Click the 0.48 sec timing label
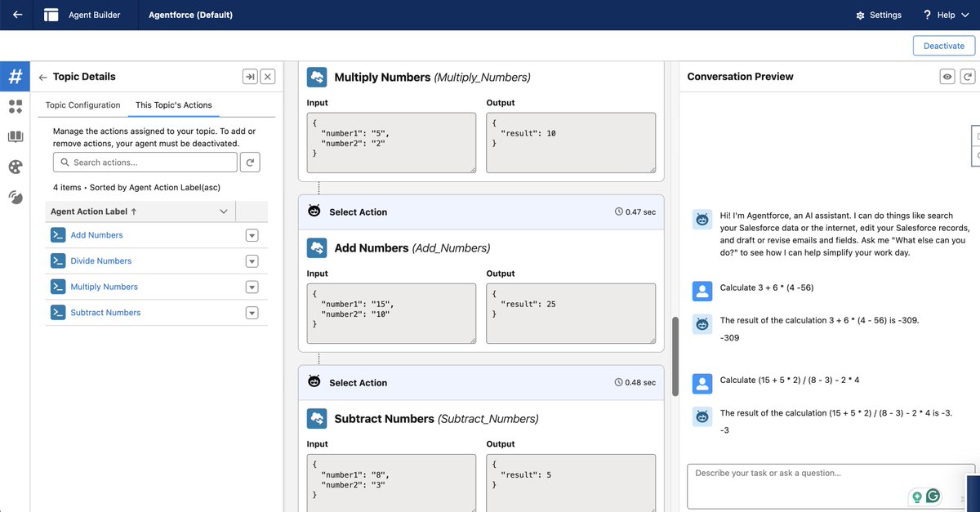Image resolution: width=980 pixels, height=512 pixels. click(635, 382)
